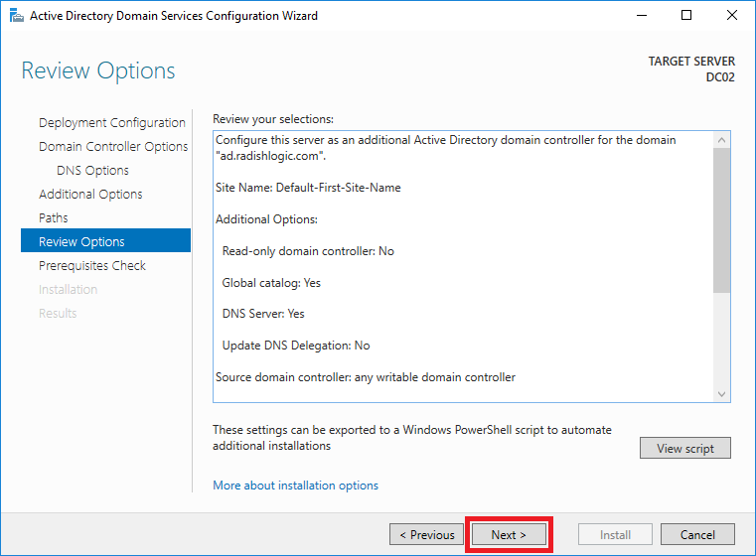This screenshot has height=556, width=756.
Task: Select the DNS Options step
Action: pyautogui.click(x=92, y=171)
